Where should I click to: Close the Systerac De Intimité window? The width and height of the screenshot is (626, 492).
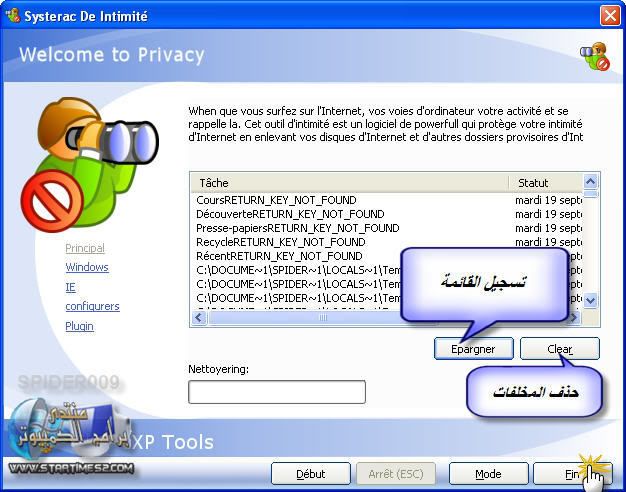pyautogui.click(x=610, y=16)
